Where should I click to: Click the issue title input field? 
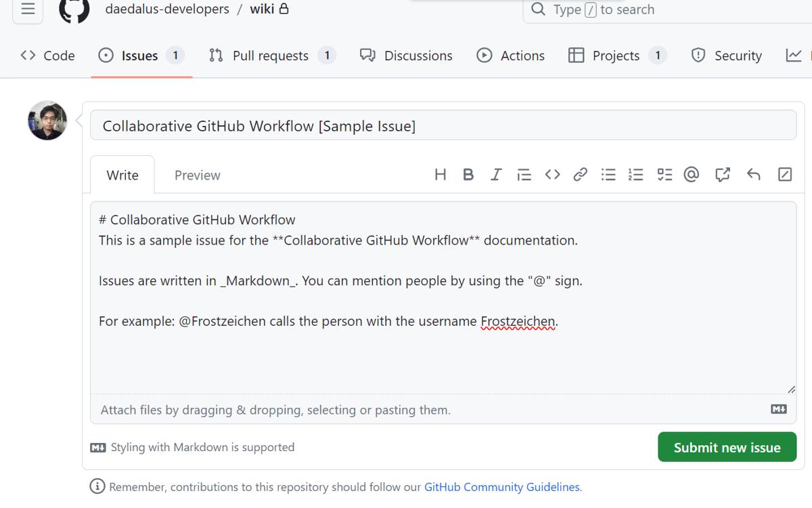point(443,126)
